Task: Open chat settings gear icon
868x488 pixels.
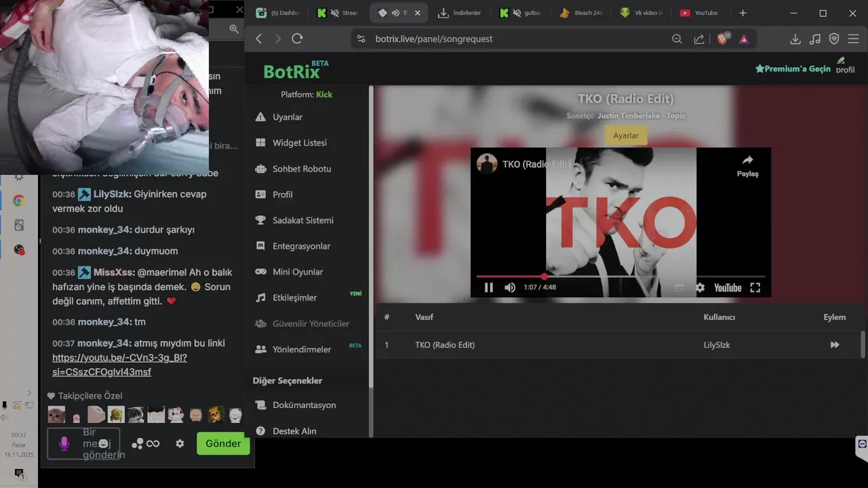Action: click(x=180, y=443)
